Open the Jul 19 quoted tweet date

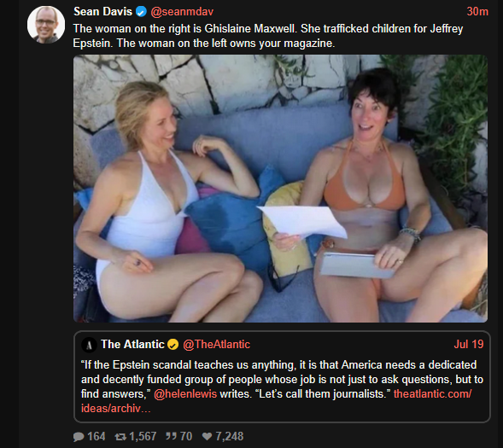coord(469,345)
